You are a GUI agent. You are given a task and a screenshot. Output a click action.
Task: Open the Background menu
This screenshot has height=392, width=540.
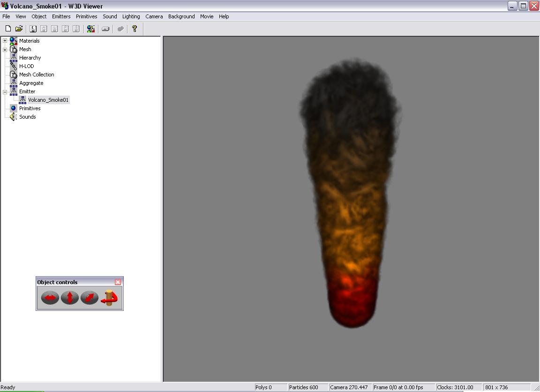point(181,16)
